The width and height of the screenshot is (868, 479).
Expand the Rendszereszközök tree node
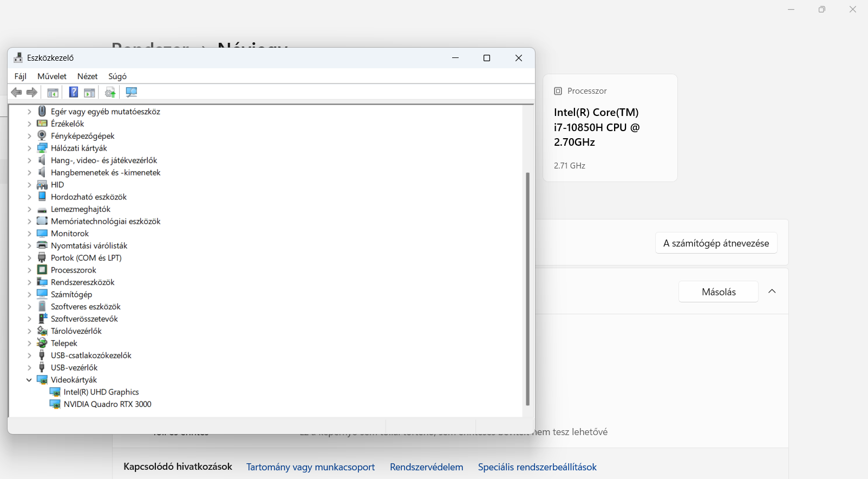(29, 282)
